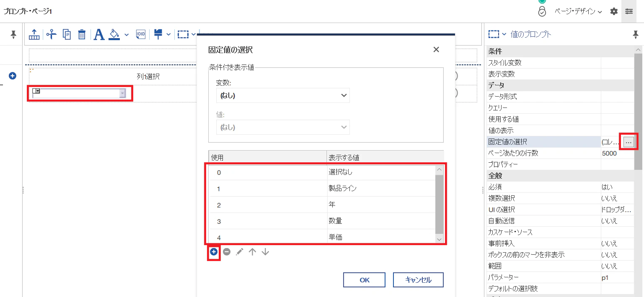Screen dimensions: 644x297
Task: Open the 変数 dropdown in the dialog
Action: pos(283,95)
